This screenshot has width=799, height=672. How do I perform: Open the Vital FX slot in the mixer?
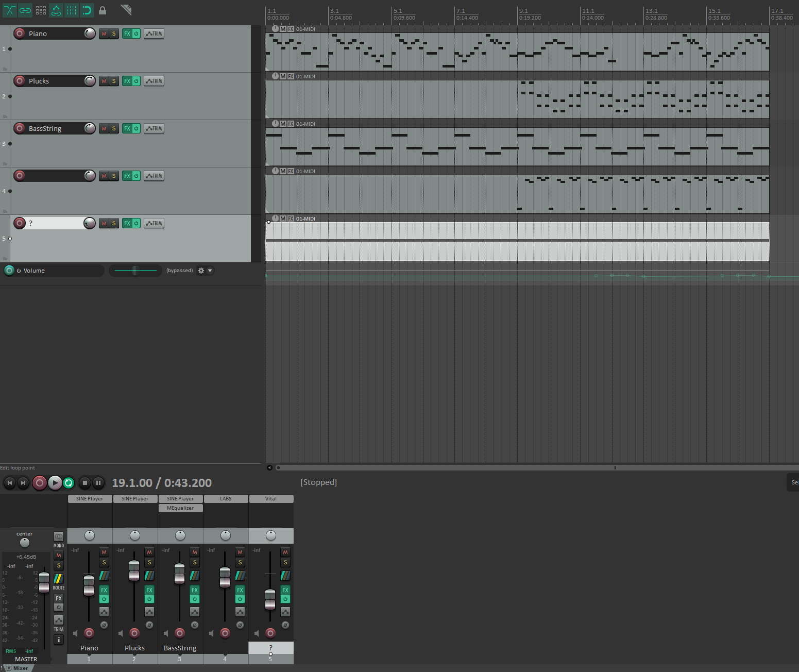pos(271,499)
